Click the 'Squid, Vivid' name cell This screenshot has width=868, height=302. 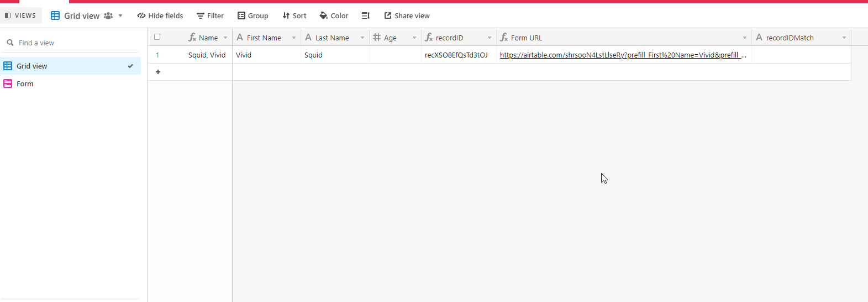pos(207,55)
